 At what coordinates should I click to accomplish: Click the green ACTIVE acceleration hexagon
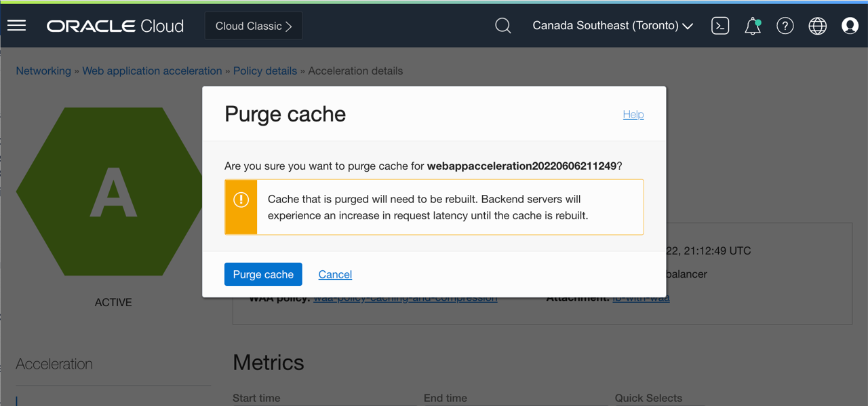[112, 191]
